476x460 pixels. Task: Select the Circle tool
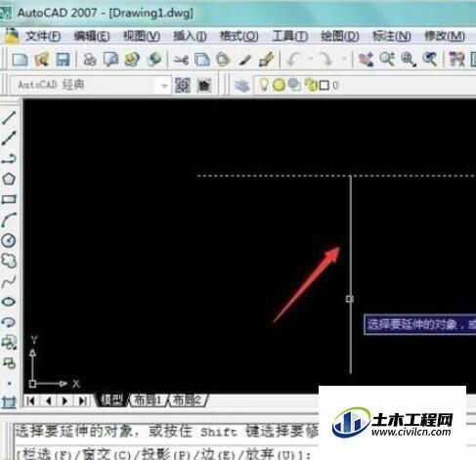coord(9,240)
